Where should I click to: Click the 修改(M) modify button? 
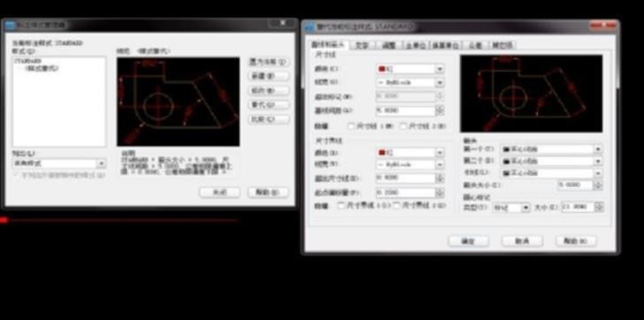(269, 91)
